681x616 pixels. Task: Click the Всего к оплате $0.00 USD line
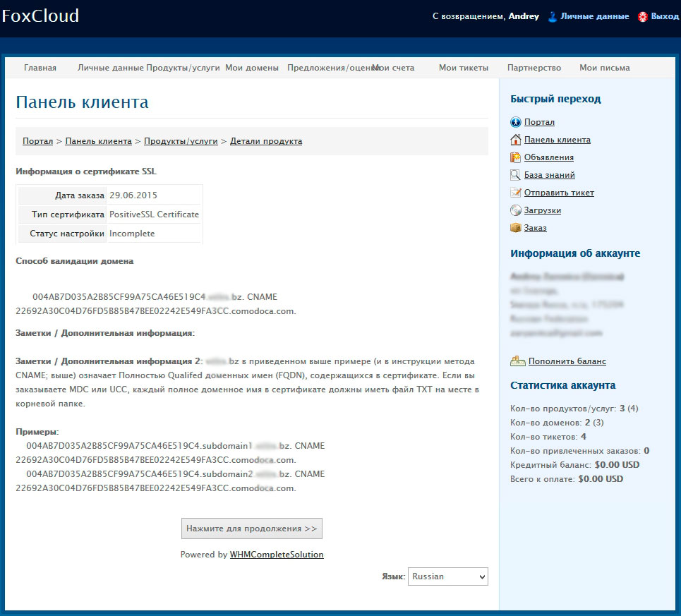click(567, 479)
